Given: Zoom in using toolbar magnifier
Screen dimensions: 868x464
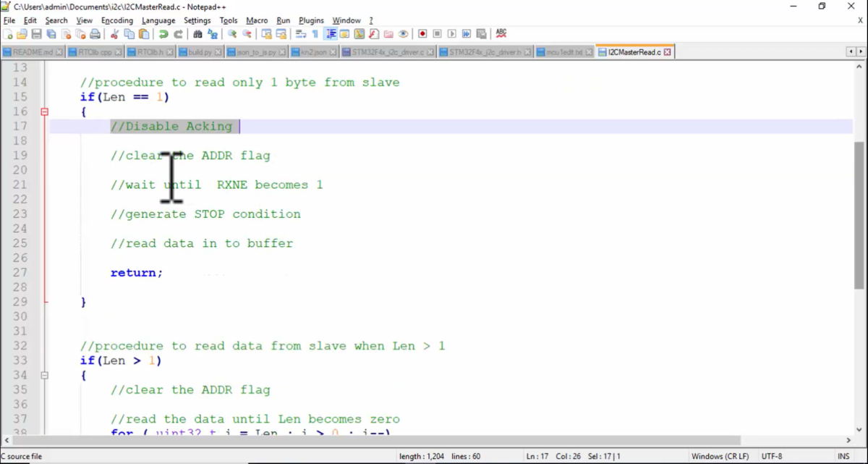Looking at the screenshot, I should point(232,34).
